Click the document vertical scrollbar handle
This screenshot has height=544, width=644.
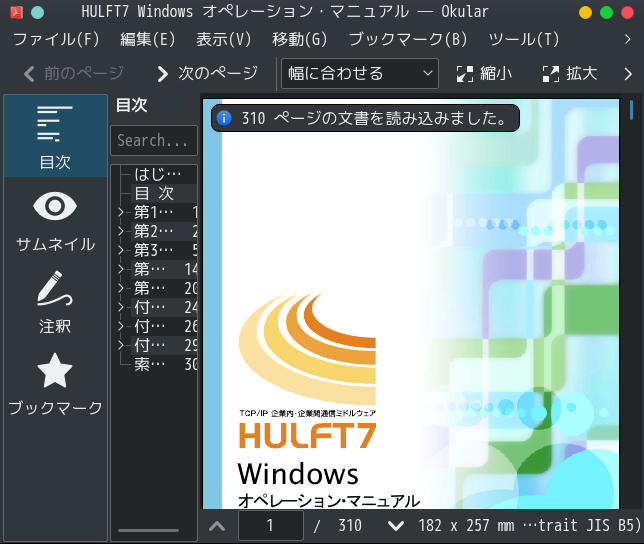click(631, 110)
